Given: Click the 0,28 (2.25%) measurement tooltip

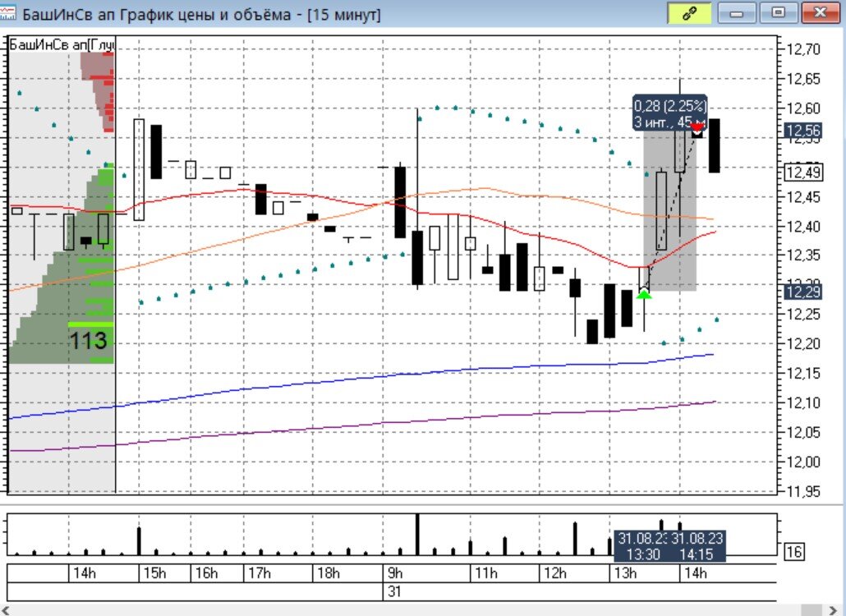Looking at the screenshot, I should (669, 113).
